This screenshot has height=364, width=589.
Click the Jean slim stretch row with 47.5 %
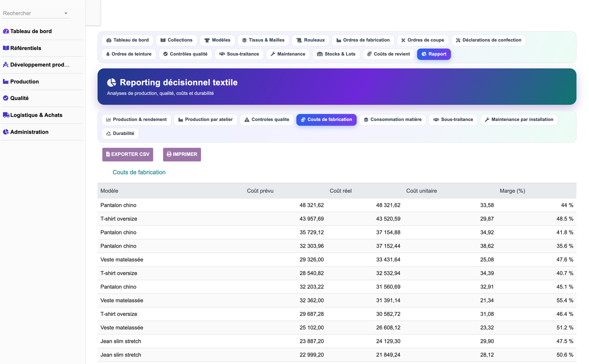(x=337, y=342)
